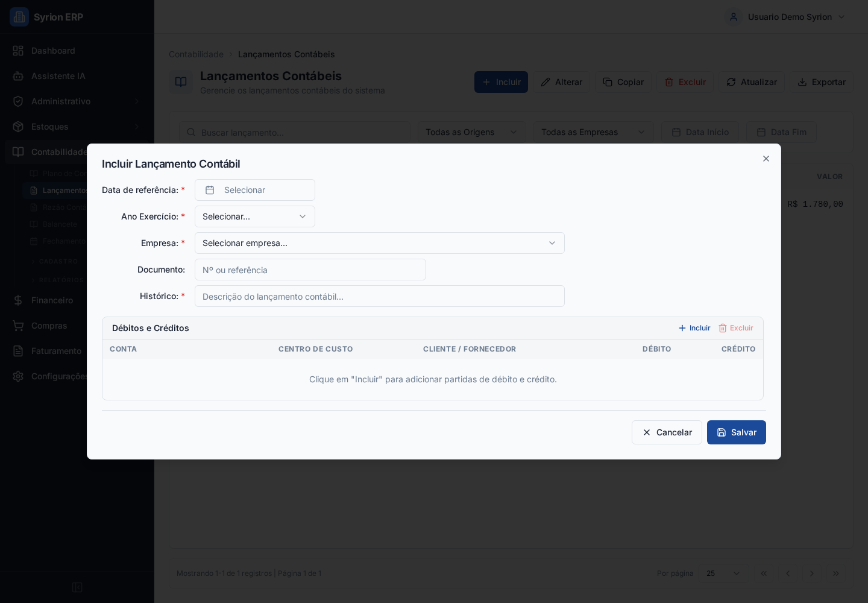Open the Selecionar empresa dropdown
The height and width of the screenshot is (603, 868).
tap(380, 243)
